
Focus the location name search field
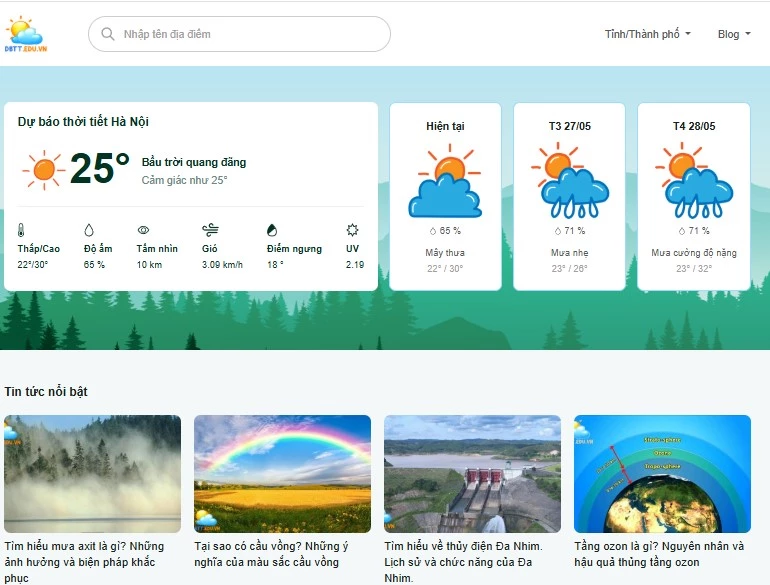[x=239, y=34]
